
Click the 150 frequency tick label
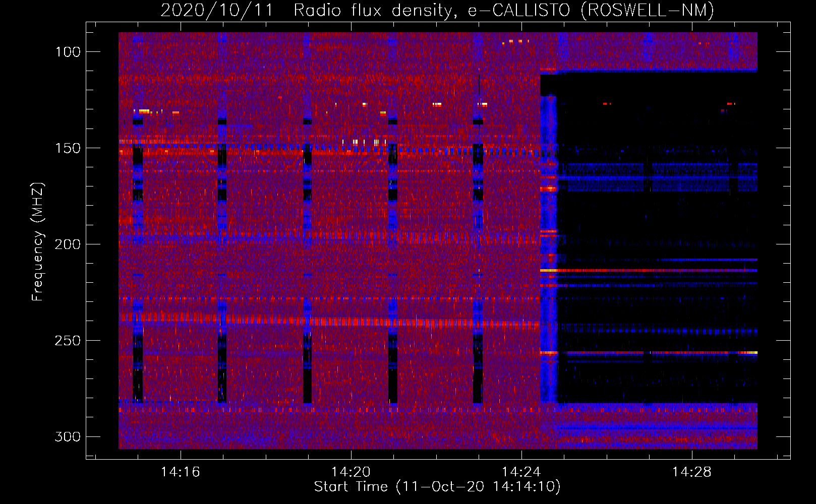pyautogui.click(x=68, y=148)
